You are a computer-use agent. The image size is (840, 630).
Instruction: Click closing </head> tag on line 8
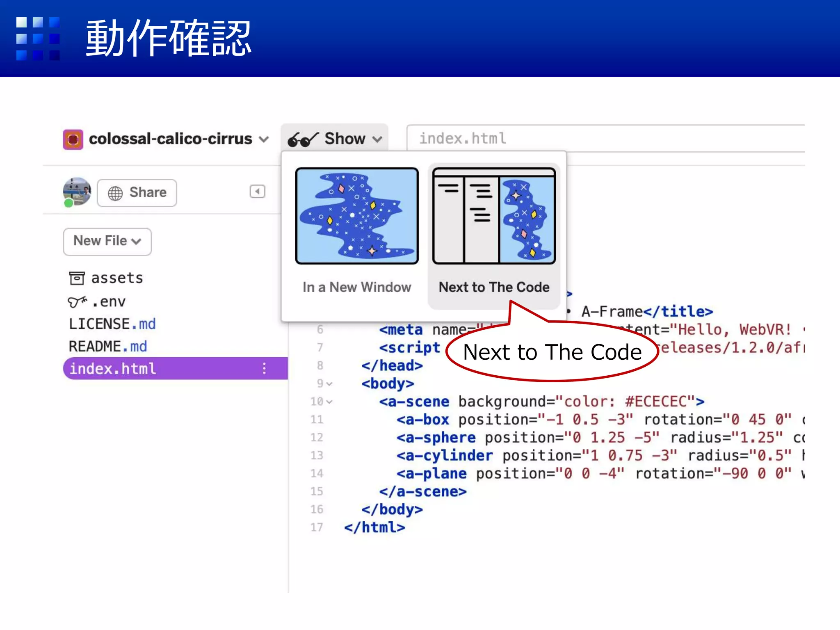[392, 365]
